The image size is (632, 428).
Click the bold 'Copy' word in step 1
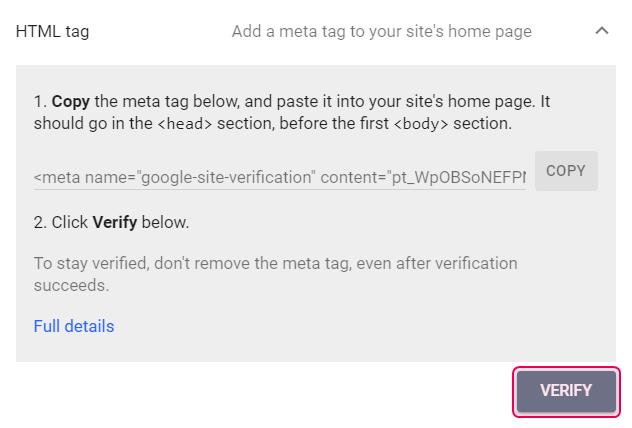(x=71, y=102)
